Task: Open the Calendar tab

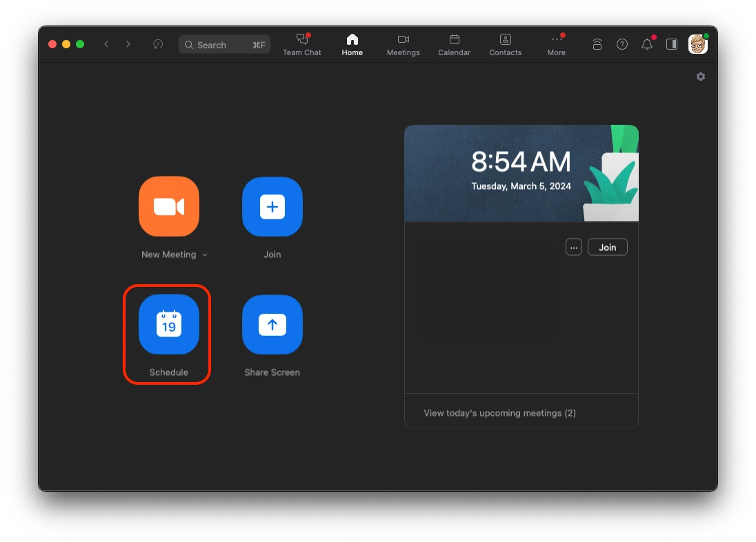Action: point(454,44)
